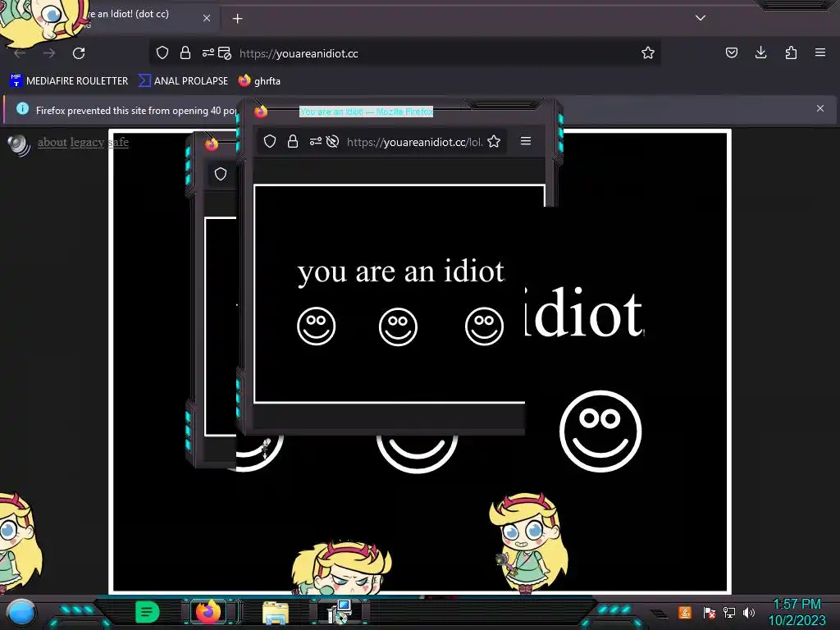
Task: Open the volume tray icon
Action: tap(749, 612)
